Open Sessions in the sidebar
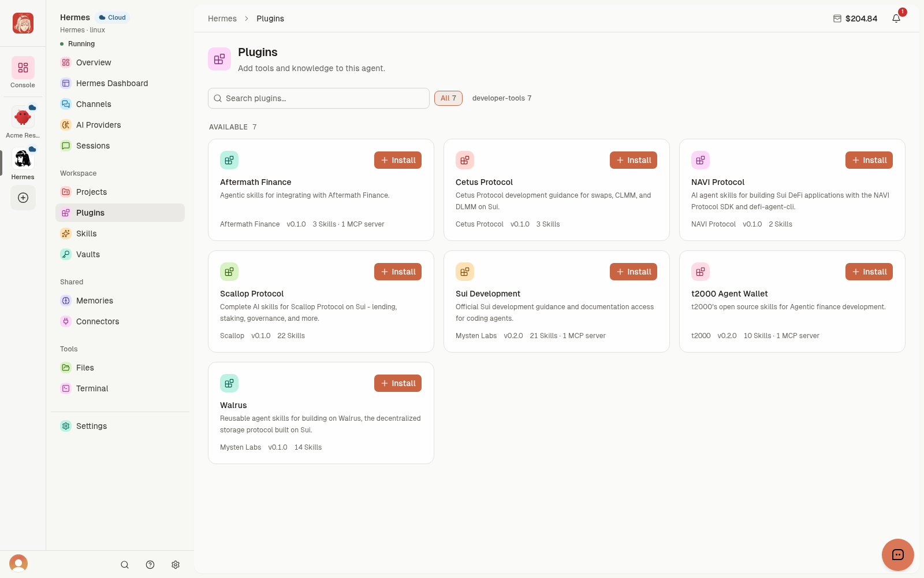The width and height of the screenshot is (924, 578). point(120,146)
